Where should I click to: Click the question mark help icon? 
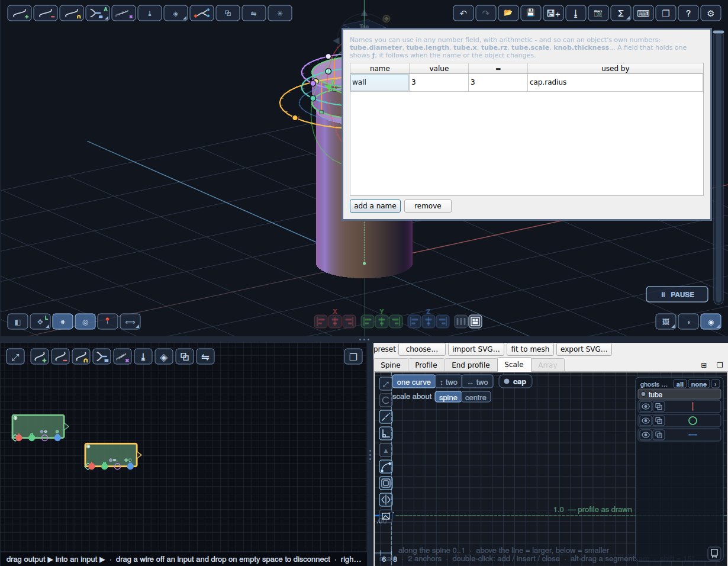688,13
